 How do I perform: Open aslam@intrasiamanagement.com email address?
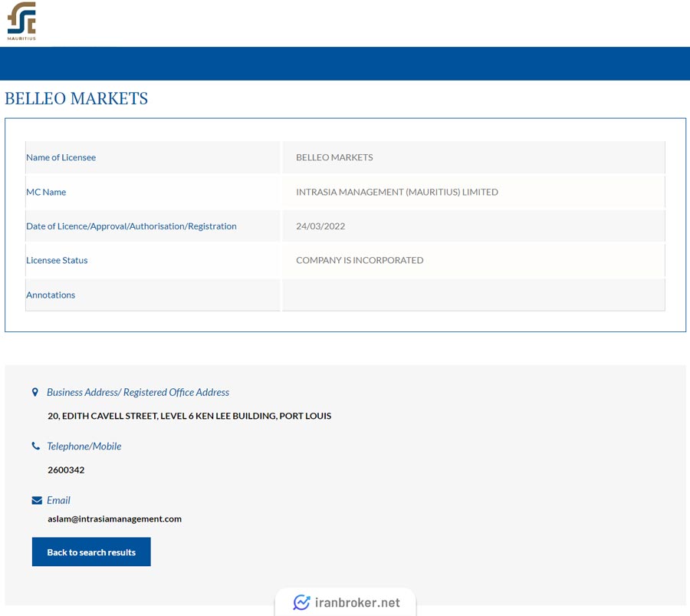click(x=114, y=519)
